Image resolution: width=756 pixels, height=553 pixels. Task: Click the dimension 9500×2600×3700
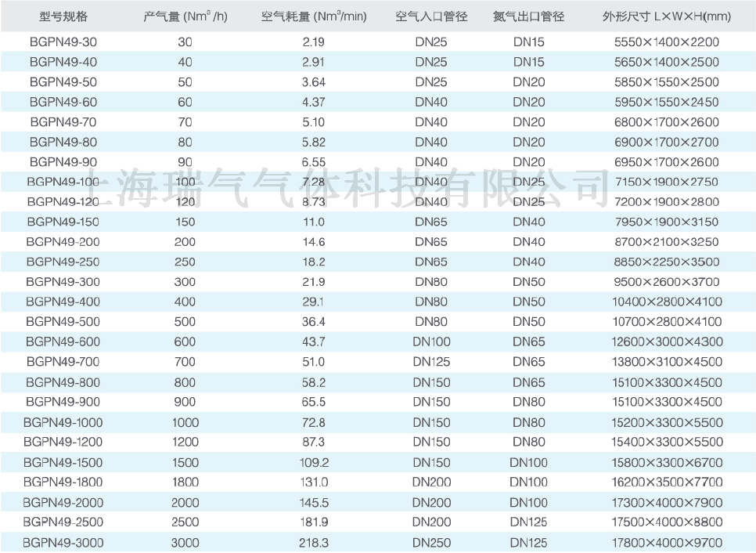click(x=667, y=282)
